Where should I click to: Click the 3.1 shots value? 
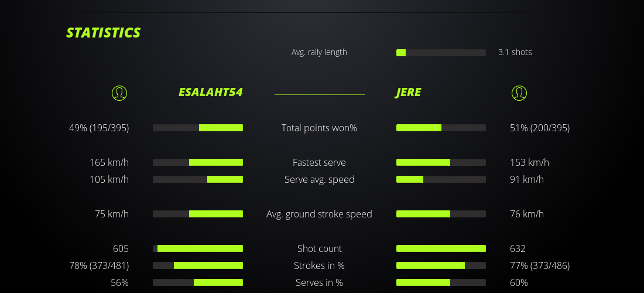515,52
